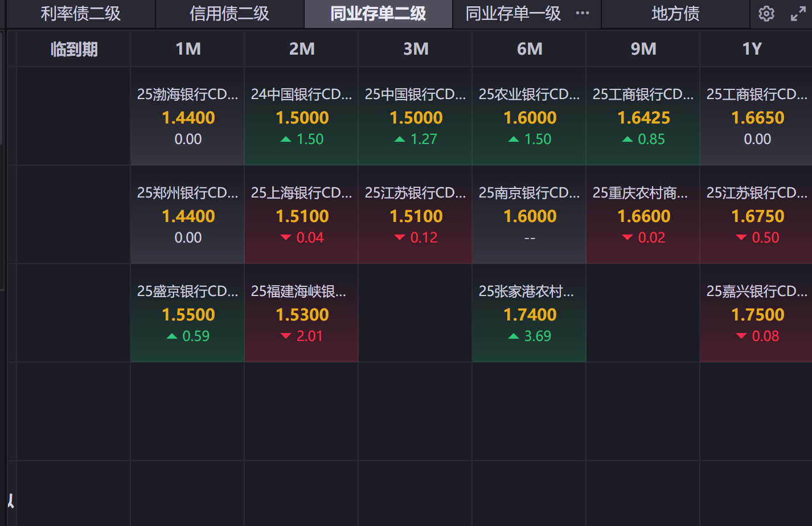Open the 地方债 tab
Viewport: 812px width, 526px height.
675,14
